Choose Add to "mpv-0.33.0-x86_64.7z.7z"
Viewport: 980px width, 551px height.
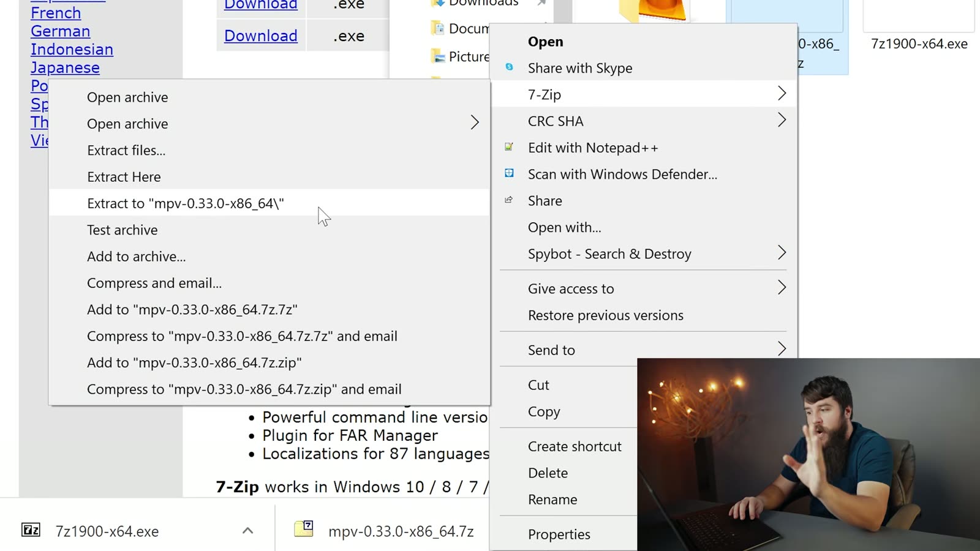pos(269,310)
